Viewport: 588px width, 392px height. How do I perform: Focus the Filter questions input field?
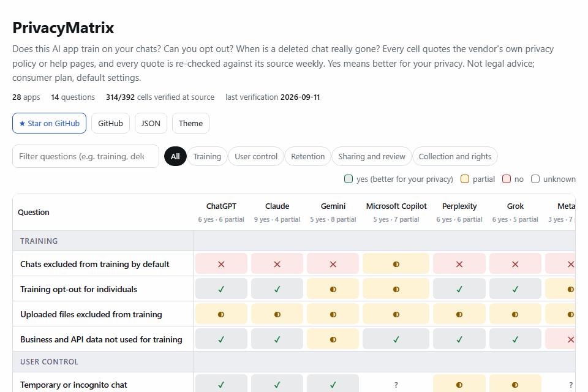click(86, 156)
